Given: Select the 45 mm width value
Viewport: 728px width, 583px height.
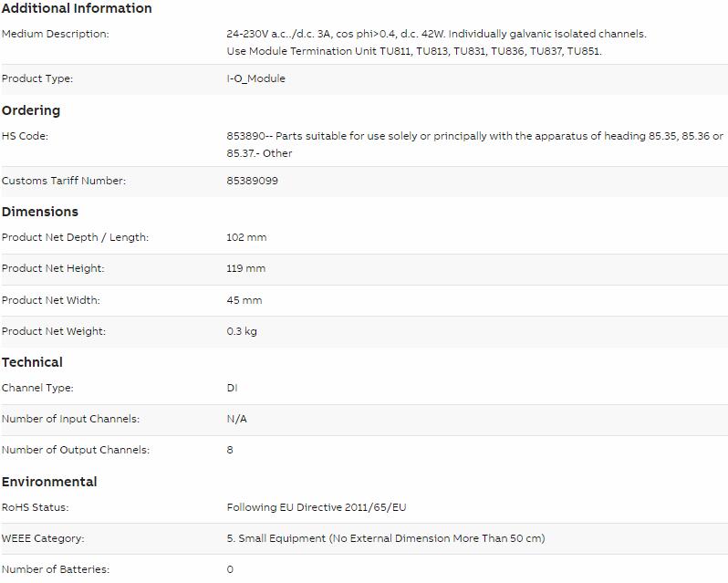Looking at the screenshot, I should click(x=244, y=300).
